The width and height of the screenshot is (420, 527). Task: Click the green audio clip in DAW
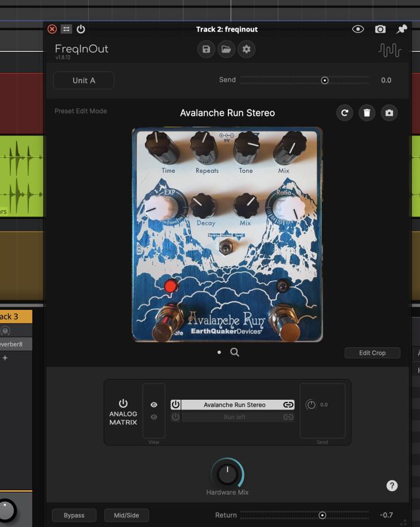coord(21,176)
